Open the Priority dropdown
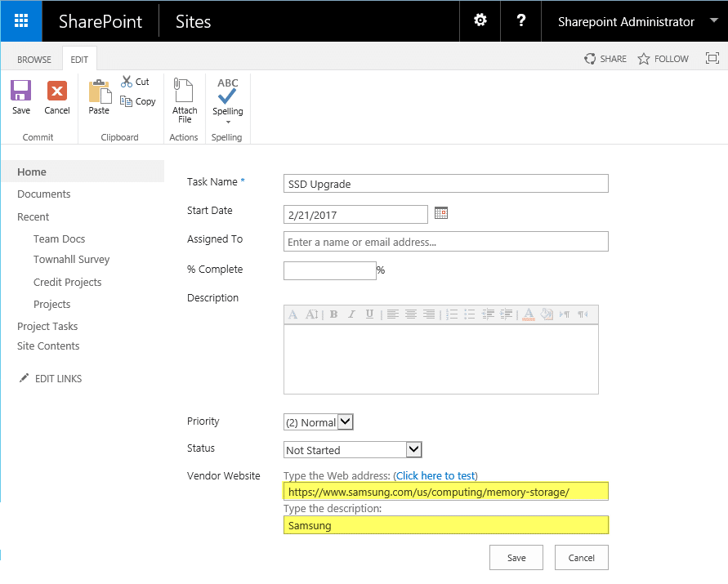728x584 pixels. 318,422
